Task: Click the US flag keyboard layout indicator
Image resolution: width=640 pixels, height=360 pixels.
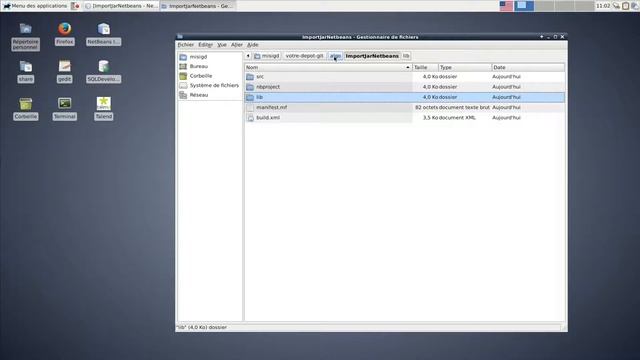Action: [506, 6]
